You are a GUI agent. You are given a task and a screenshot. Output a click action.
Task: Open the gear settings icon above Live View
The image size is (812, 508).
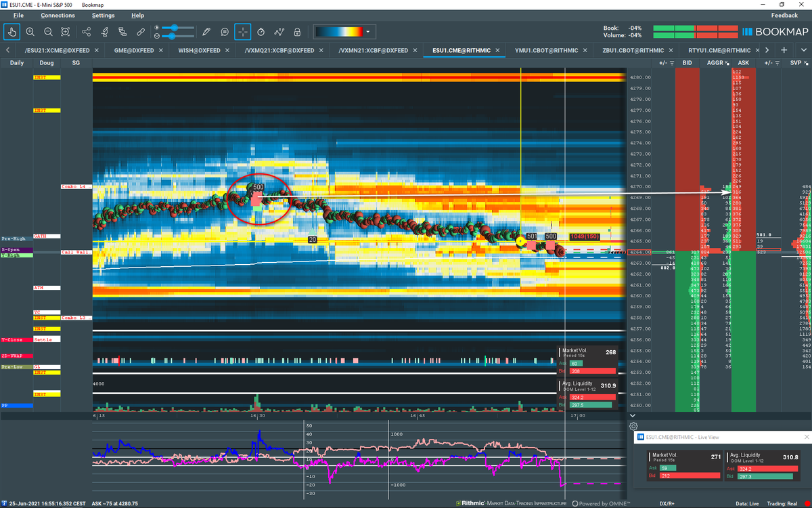point(633,425)
